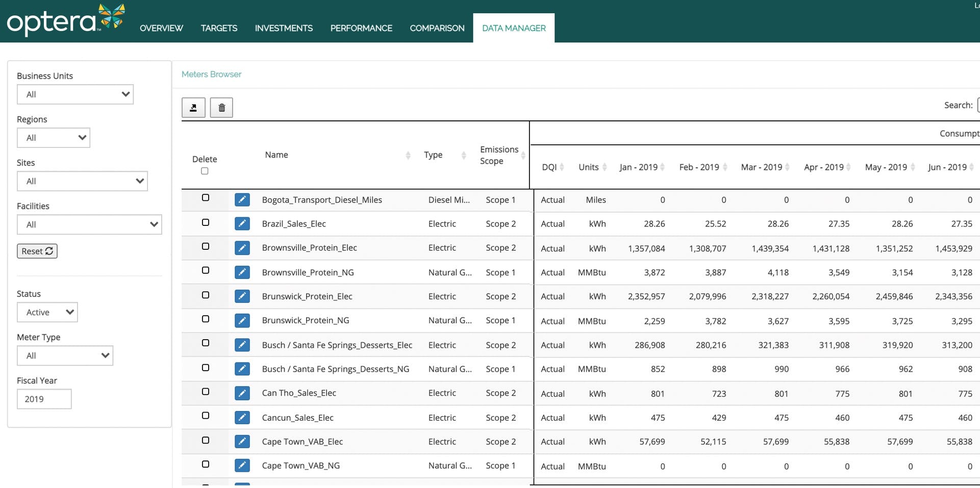Click the Reset filters button

pyautogui.click(x=37, y=251)
